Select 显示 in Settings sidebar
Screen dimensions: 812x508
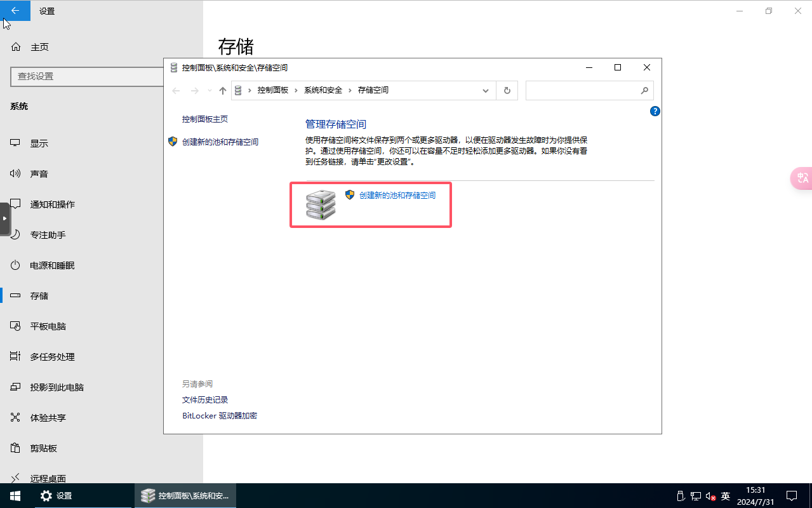pos(39,144)
